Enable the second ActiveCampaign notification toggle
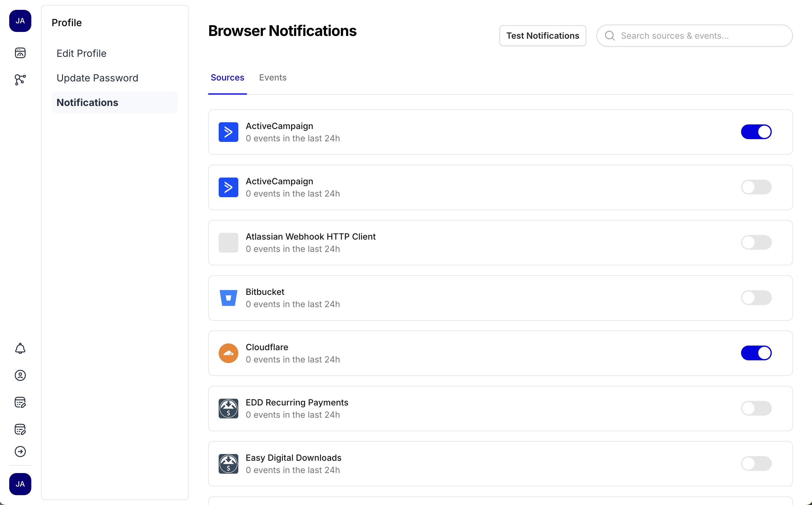The image size is (812, 505). point(756,187)
